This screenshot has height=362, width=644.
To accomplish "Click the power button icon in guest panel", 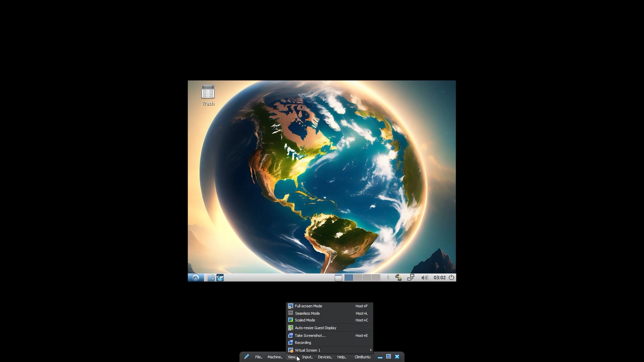I will click(451, 277).
